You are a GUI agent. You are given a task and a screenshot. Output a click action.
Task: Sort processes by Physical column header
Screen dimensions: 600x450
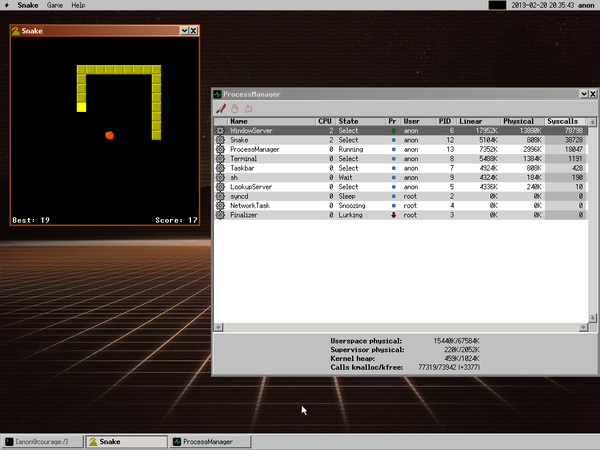click(522, 121)
